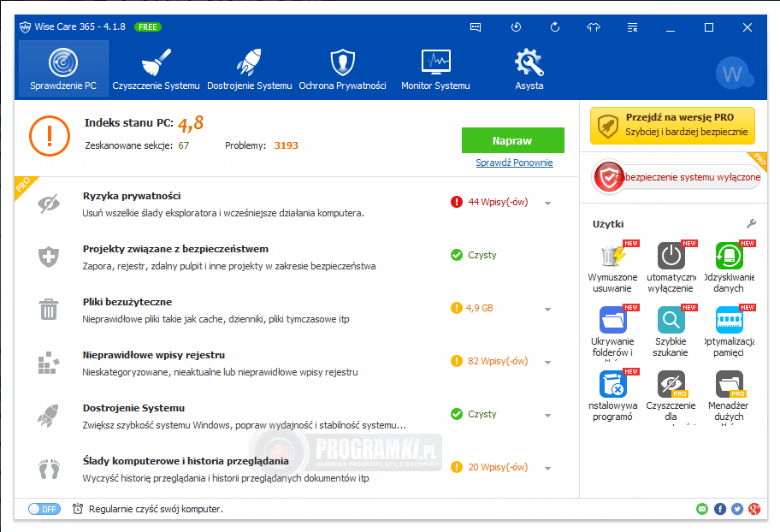The height and width of the screenshot is (532, 780).
Task: Click the 44 Wpisy(-ów) result
Action: [x=498, y=202]
